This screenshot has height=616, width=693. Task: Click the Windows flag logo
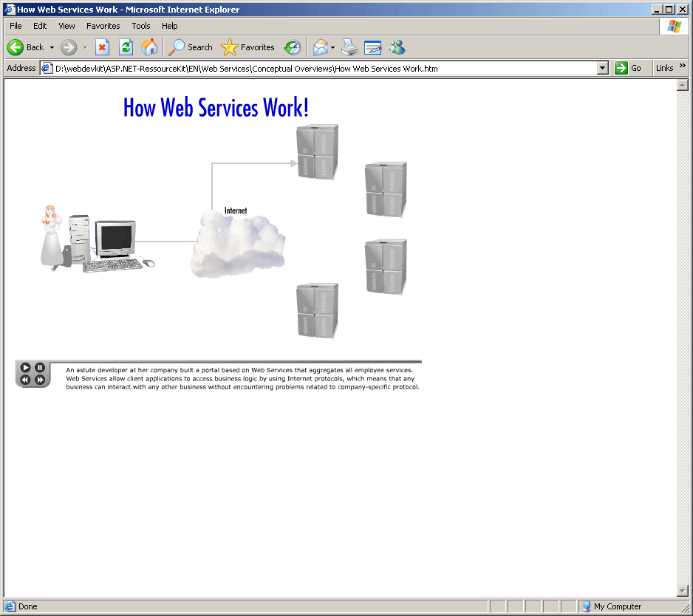coord(674,27)
